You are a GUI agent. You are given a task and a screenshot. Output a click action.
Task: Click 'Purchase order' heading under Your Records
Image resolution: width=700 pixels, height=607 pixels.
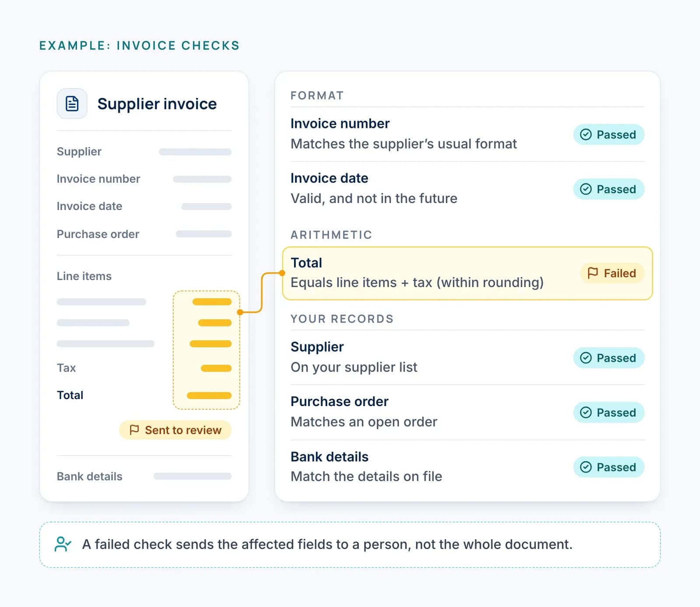(x=339, y=401)
